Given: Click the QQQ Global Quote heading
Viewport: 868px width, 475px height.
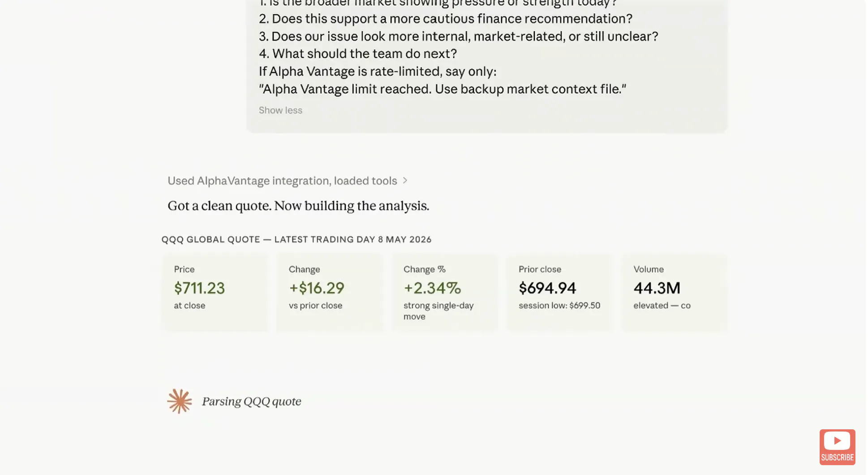Looking at the screenshot, I should (x=296, y=239).
